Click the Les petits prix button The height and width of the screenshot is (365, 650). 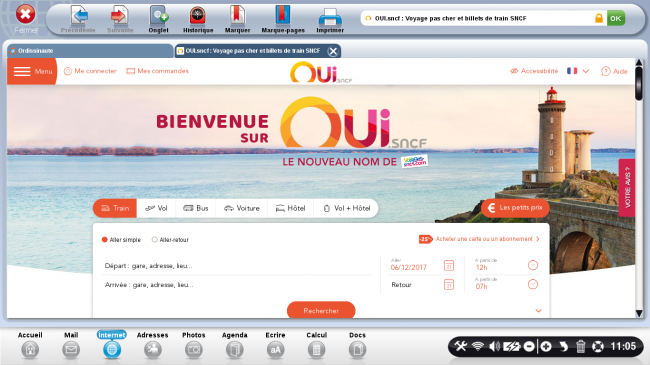coord(515,208)
